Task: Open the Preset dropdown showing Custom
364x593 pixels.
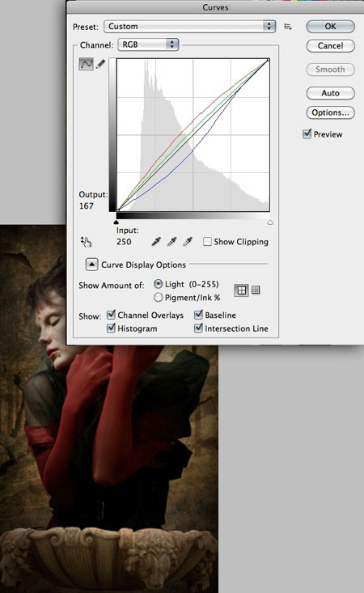Action: coord(189,27)
